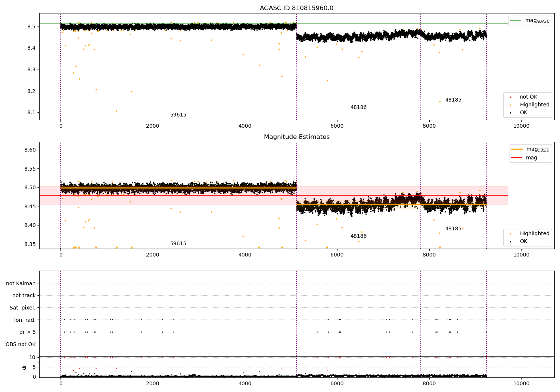
Task: Click the 8.40 y-tick in middle plot
Action: click(30, 225)
